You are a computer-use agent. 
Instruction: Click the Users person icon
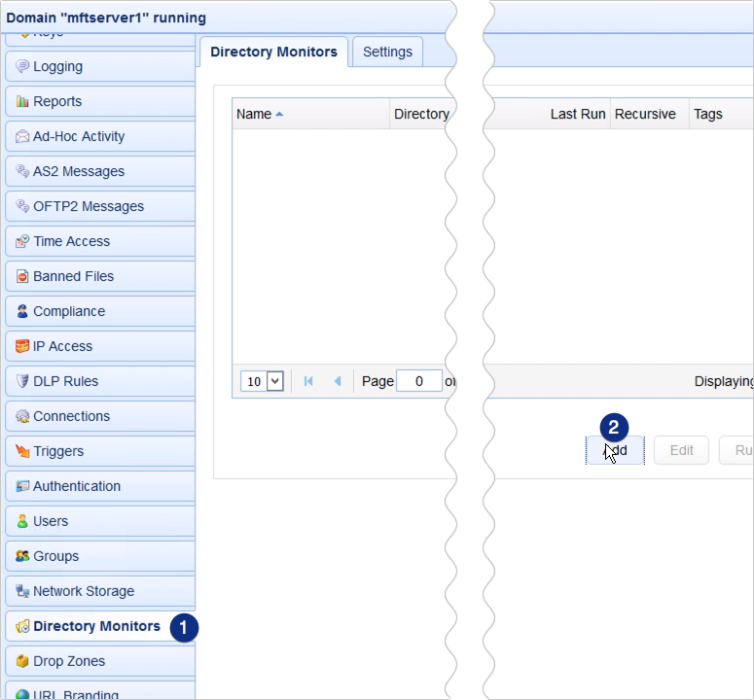[x=22, y=521]
